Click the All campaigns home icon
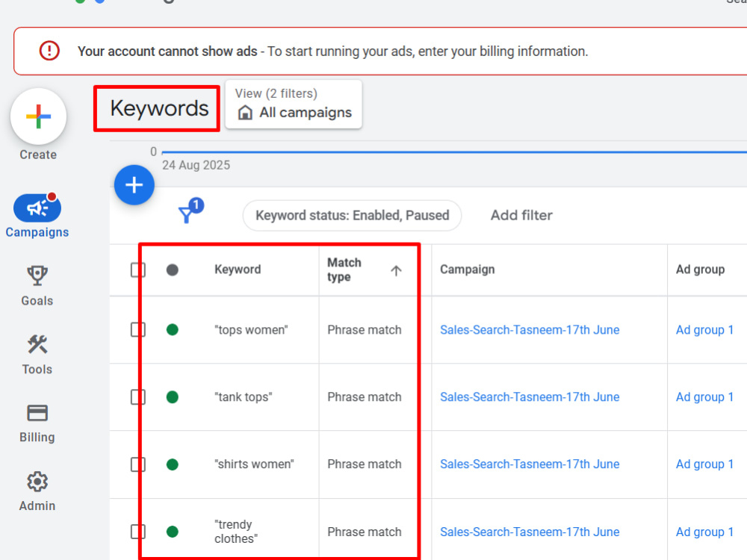Image resolution: width=747 pixels, height=560 pixels. (x=245, y=113)
